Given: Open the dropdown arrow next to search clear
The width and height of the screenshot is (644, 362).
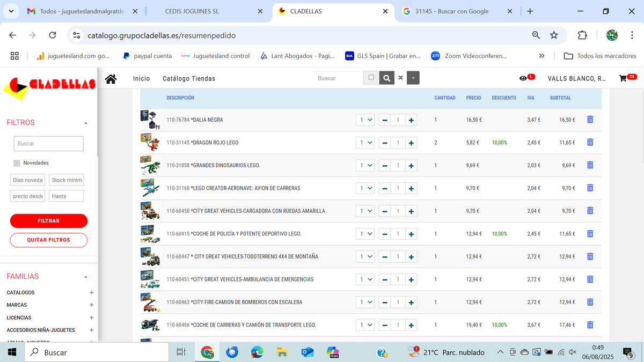Looking at the screenshot, I should pyautogui.click(x=413, y=78).
